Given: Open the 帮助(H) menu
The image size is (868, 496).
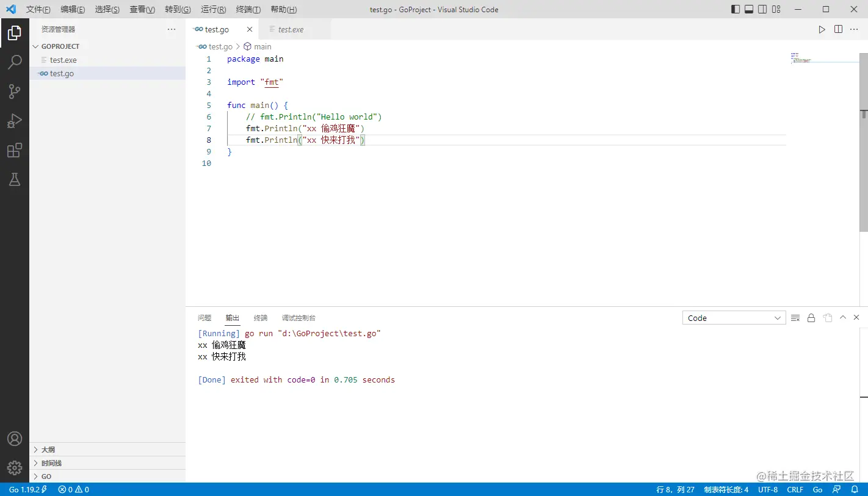Looking at the screenshot, I should tap(284, 9).
